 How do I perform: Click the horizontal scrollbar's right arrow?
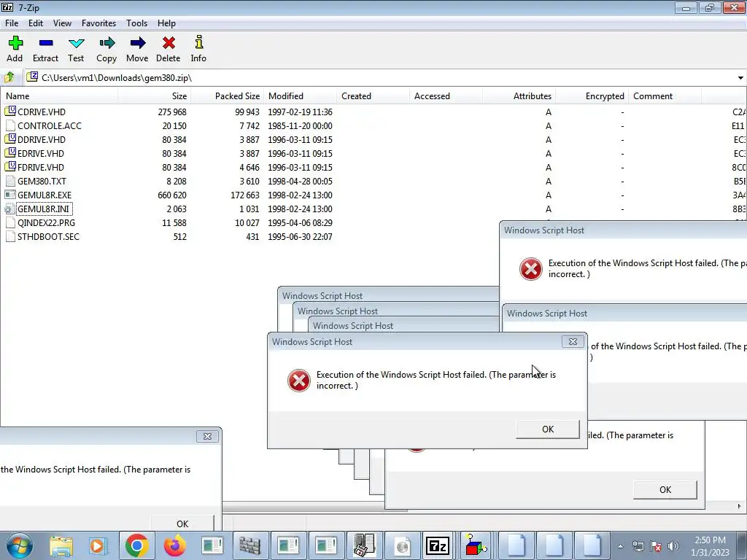(740, 506)
